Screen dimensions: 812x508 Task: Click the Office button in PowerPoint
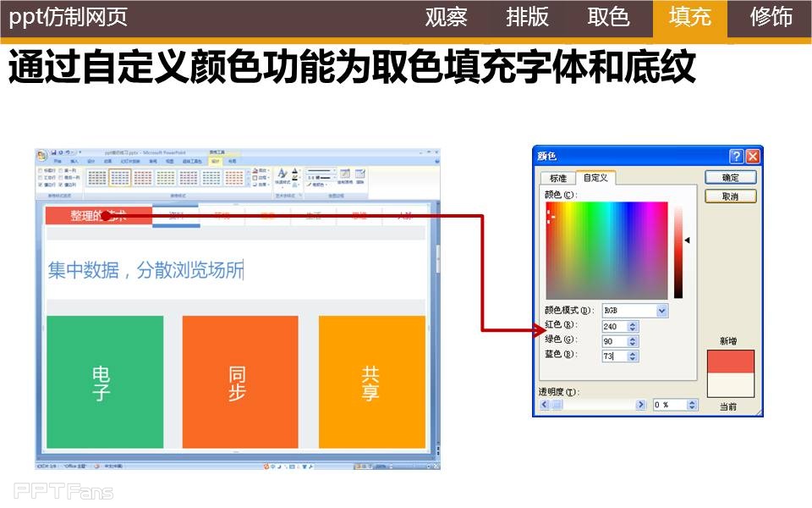41,155
